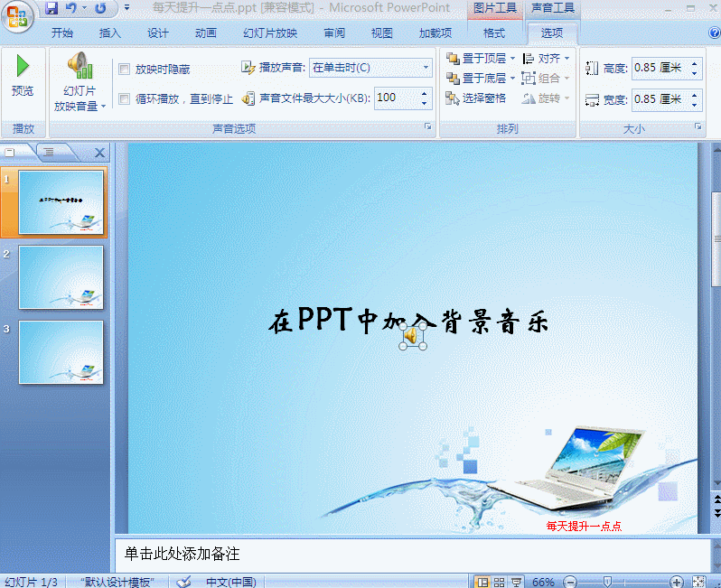The height and width of the screenshot is (588, 721).
Task: Click 置于顶层 bring to front
Action: (x=476, y=59)
